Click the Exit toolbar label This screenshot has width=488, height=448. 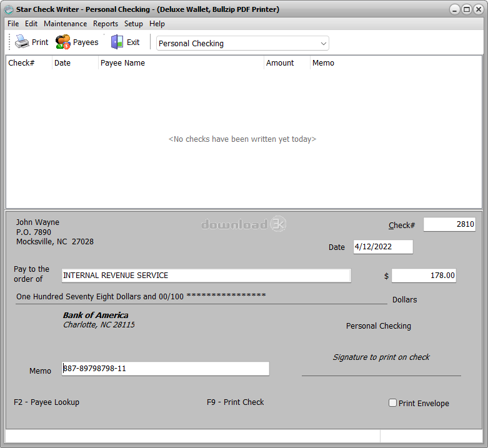133,42
